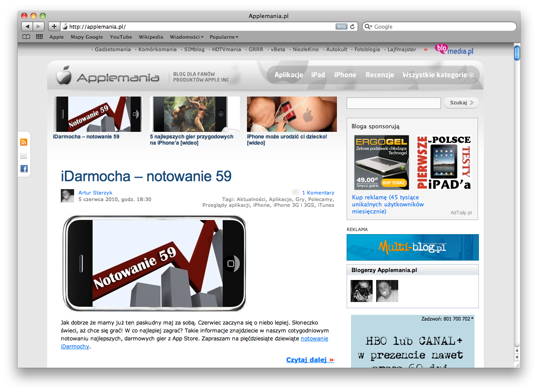Expand Wszystkie kategorie menu
The height and width of the screenshot is (392, 538).
click(x=438, y=75)
